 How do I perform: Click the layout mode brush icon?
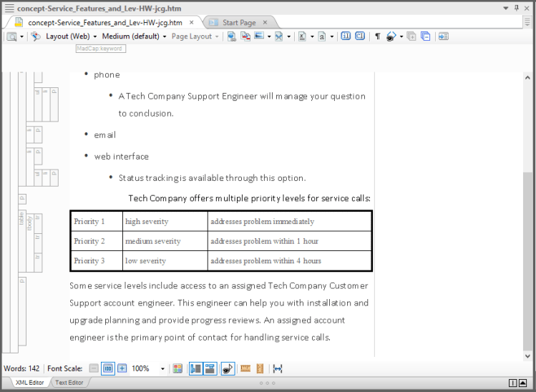[36, 36]
